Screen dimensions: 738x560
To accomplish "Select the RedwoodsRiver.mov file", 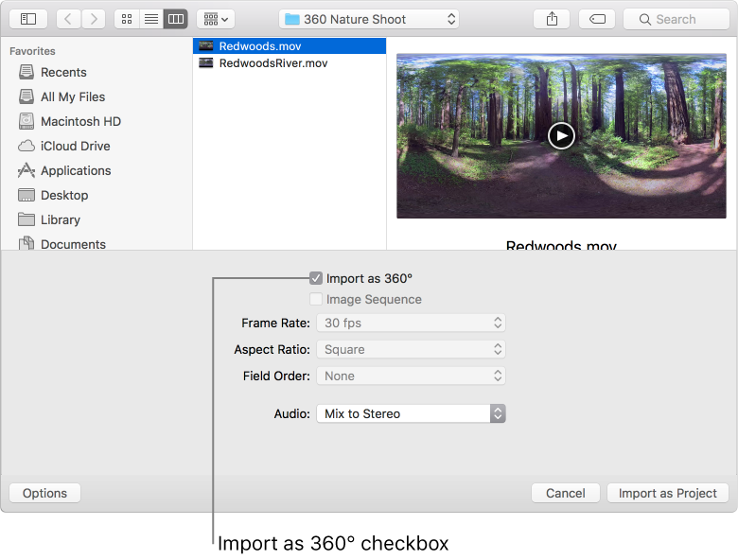I will (290, 63).
